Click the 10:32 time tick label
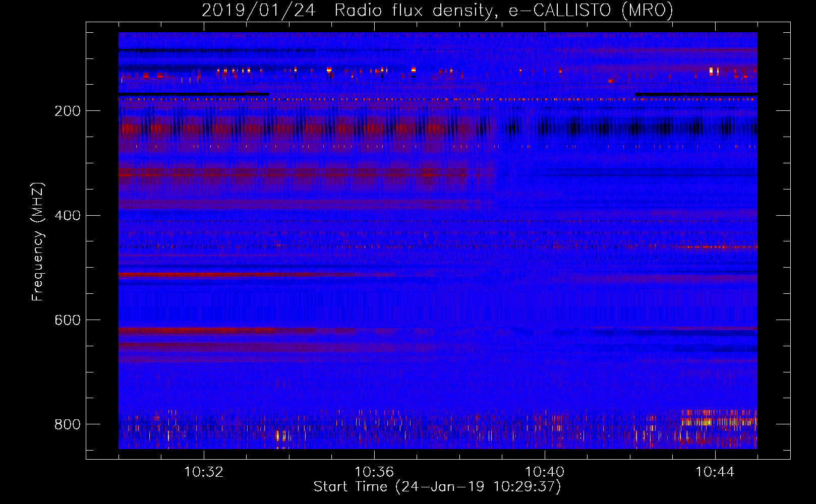The height and width of the screenshot is (504, 816). pos(204,472)
